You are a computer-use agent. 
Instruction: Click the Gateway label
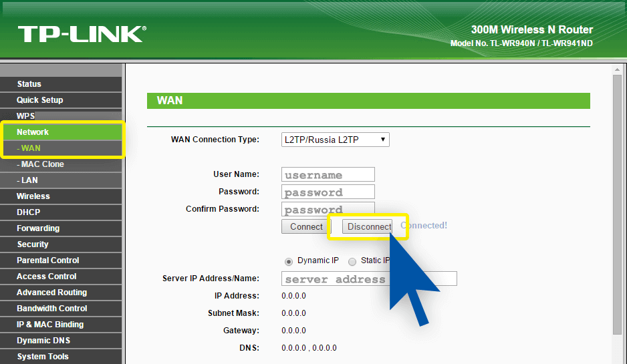tap(241, 331)
